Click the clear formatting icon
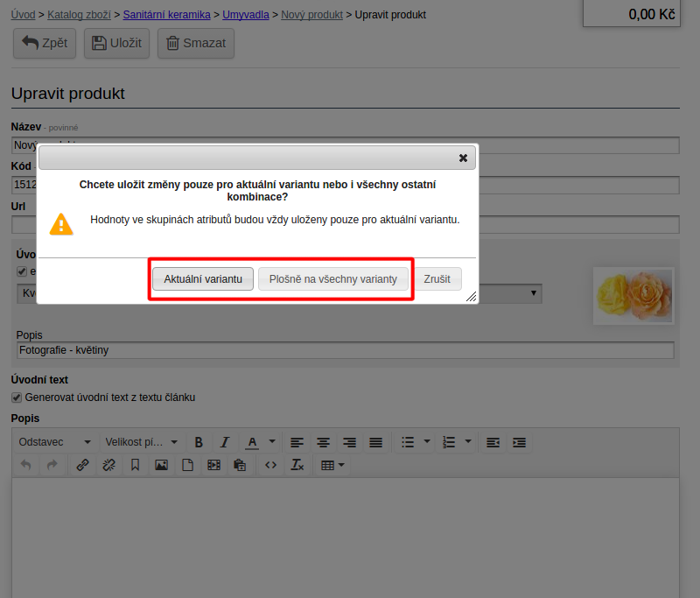Screen dimensions: 700x598 297,465
